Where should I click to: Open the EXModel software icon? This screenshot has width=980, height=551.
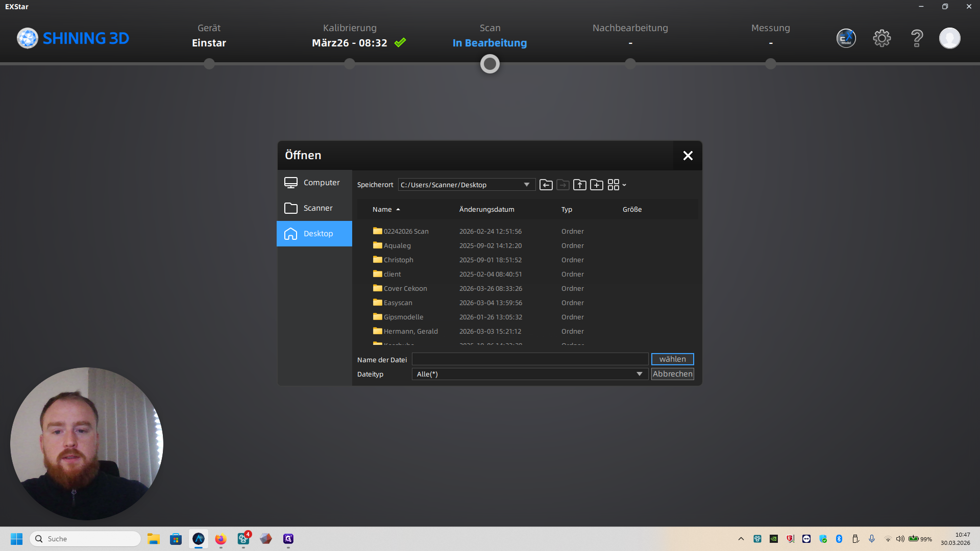pyautogui.click(x=846, y=38)
